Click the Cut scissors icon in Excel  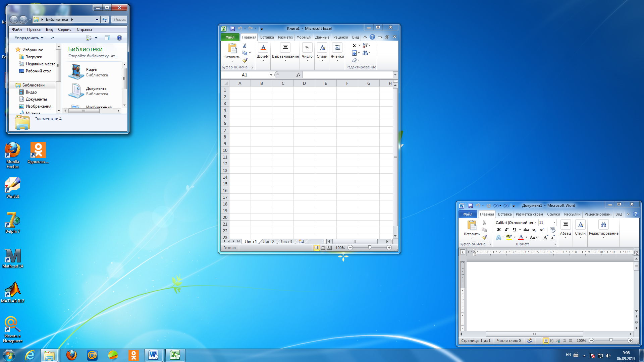tap(245, 46)
